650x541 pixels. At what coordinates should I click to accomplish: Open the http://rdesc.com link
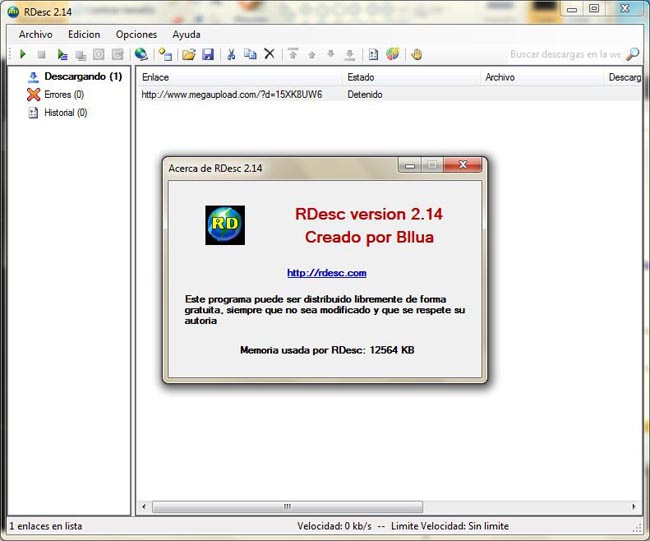pos(326,273)
